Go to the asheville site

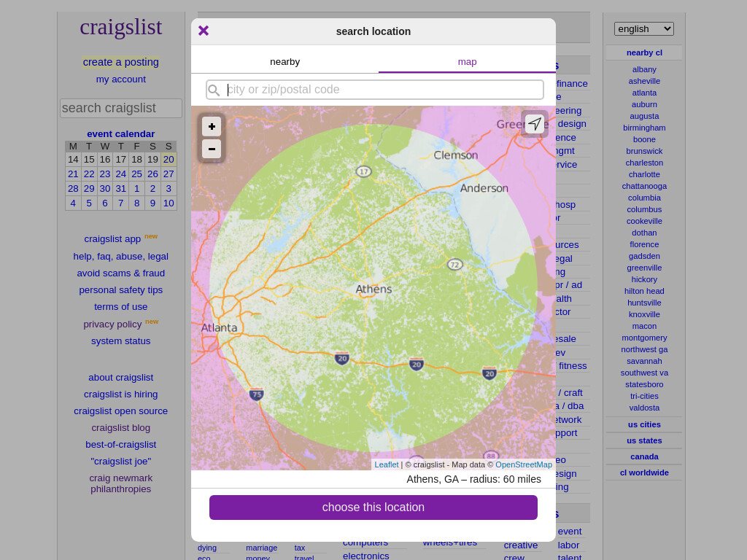[x=644, y=81]
